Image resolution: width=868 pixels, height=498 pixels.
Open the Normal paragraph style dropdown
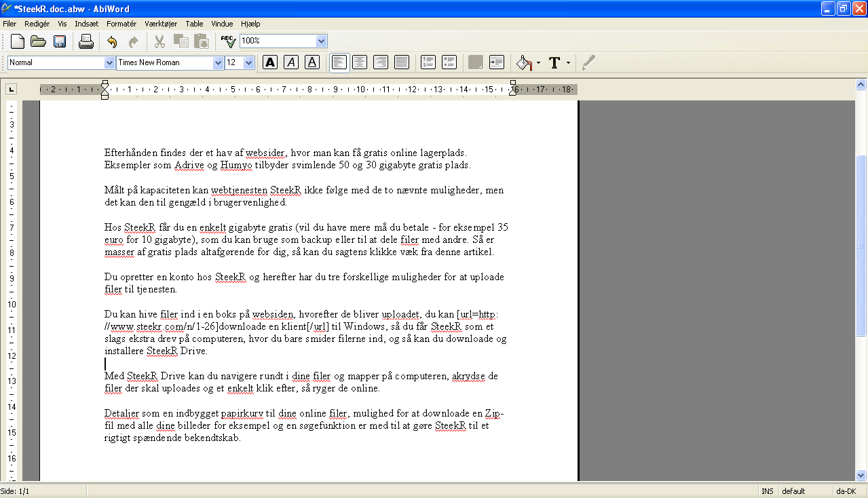click(109, 62)
